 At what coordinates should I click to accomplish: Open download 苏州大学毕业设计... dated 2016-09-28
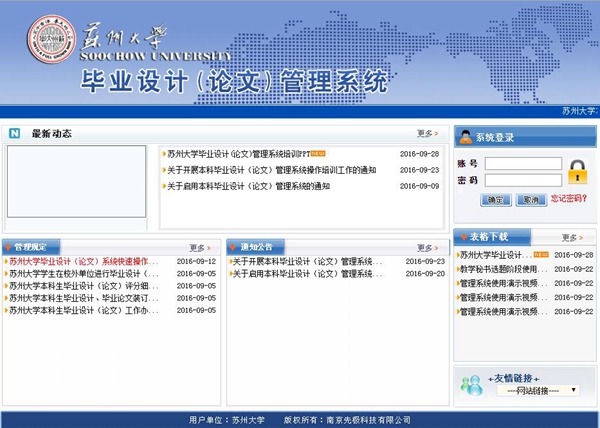click(x=496, y=254)
